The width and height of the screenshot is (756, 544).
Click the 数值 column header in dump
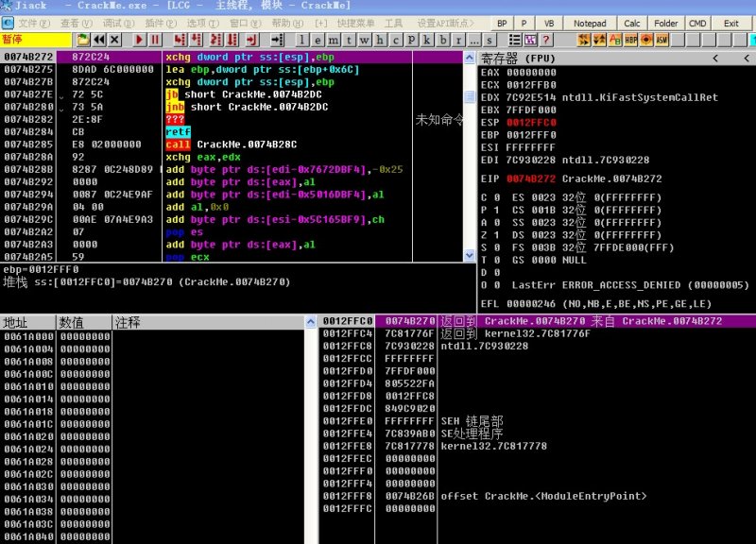84,322
